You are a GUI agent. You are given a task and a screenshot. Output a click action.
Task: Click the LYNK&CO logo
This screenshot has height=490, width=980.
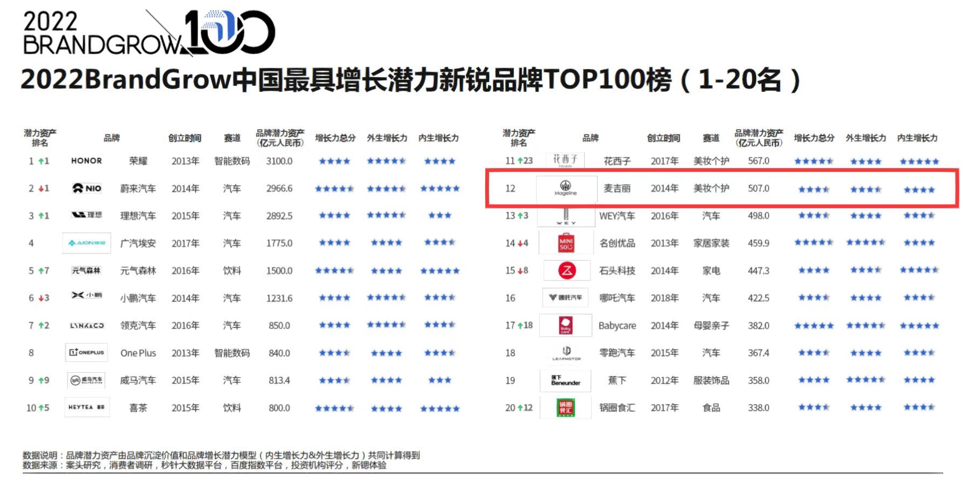(87, 325)
